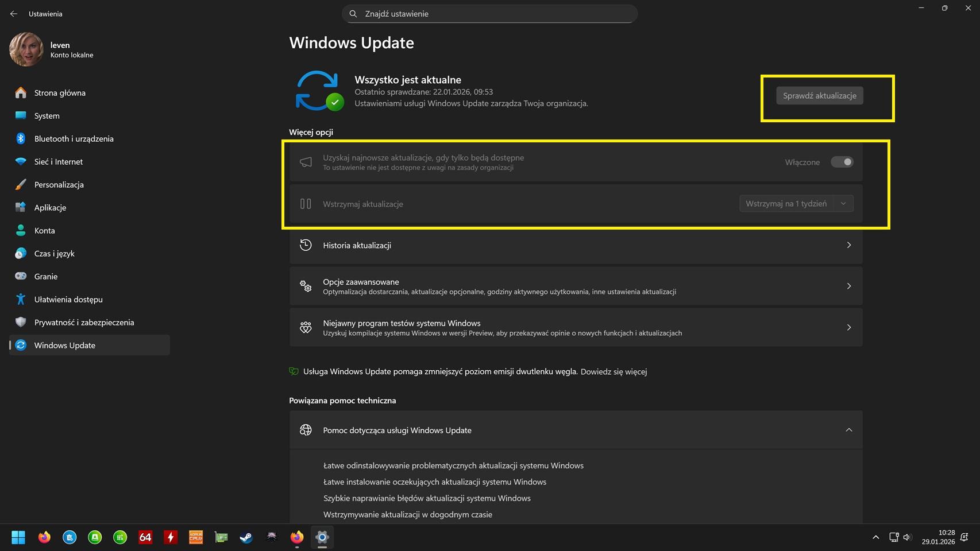Open Historia aktualizacji via its chevron
The width and height of the screenshot is (980, 551).
tap(849, 245)
